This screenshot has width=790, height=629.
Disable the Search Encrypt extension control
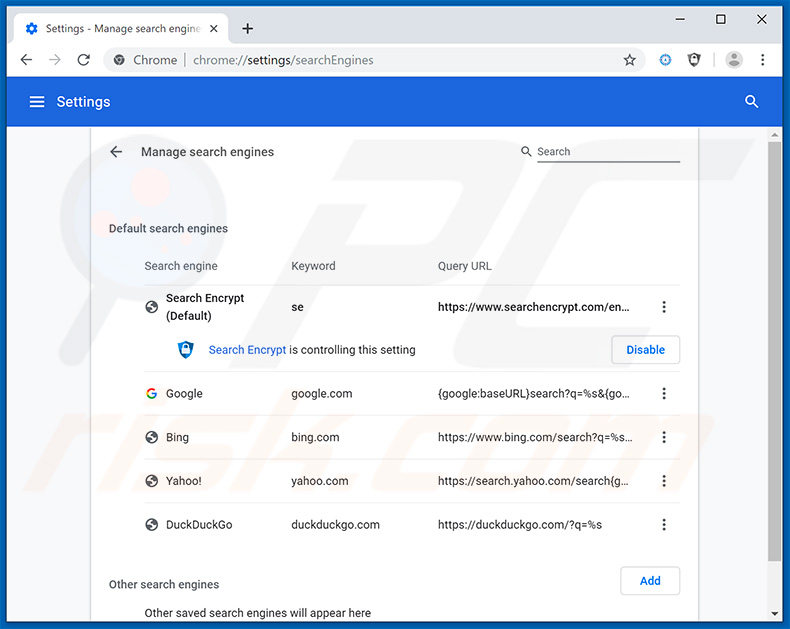pyautogui.click(x=645, y=350)
